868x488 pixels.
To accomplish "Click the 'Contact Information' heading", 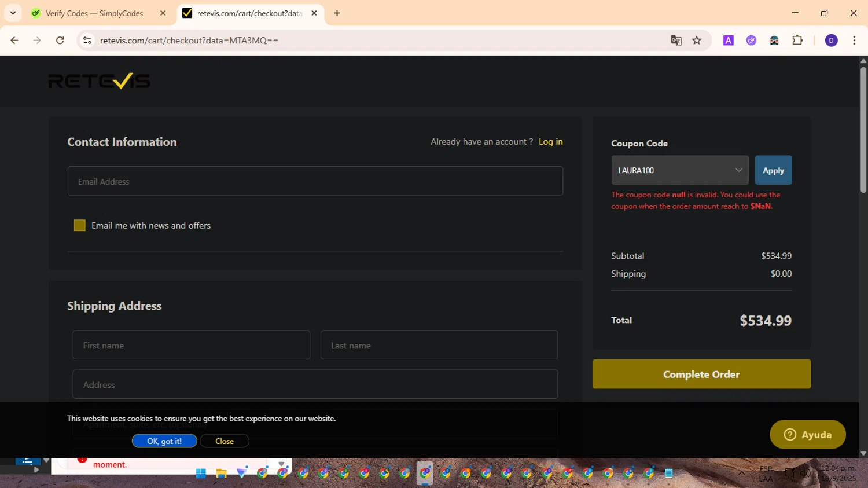I will [122, 142].
